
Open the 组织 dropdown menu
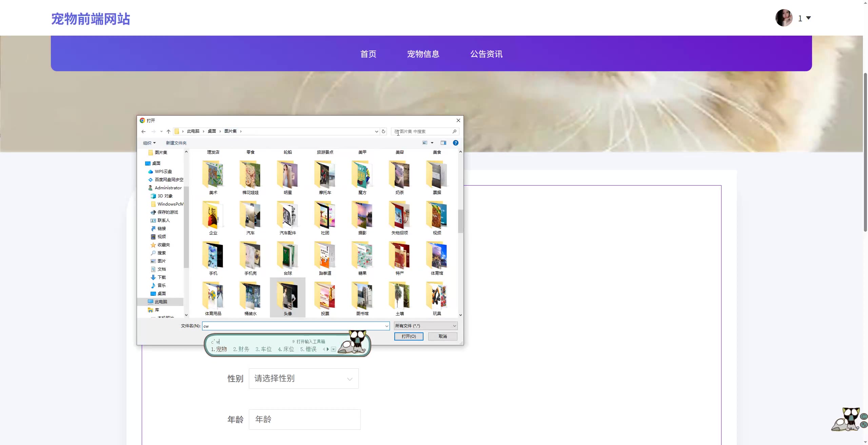point(149,143)
